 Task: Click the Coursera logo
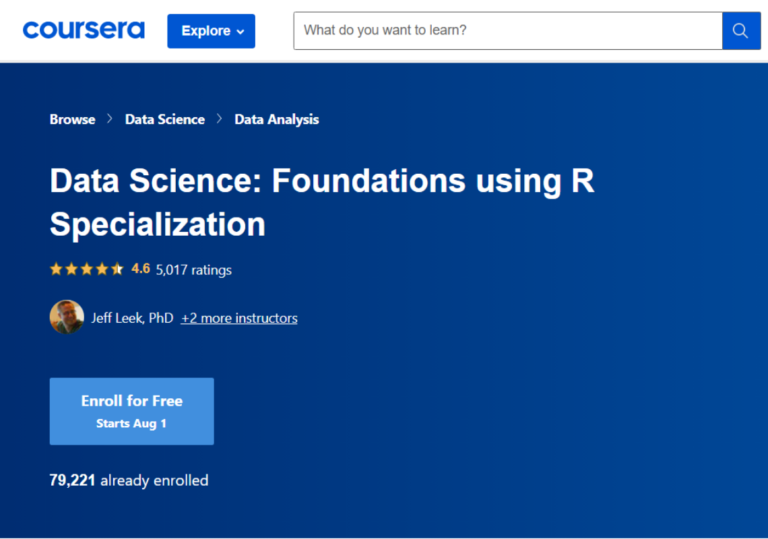84,30
